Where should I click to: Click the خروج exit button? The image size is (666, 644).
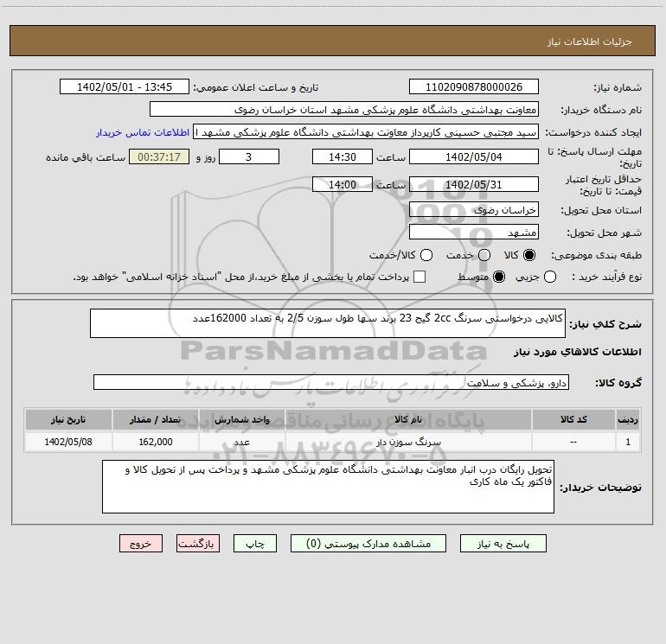(141, 544)
